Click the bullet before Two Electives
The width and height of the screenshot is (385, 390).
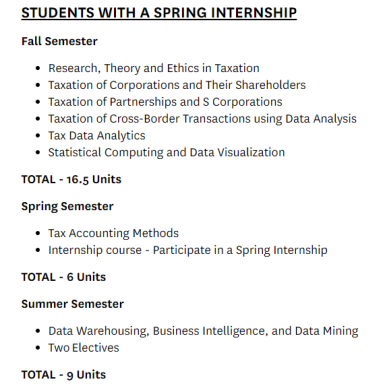click(38, 348)
